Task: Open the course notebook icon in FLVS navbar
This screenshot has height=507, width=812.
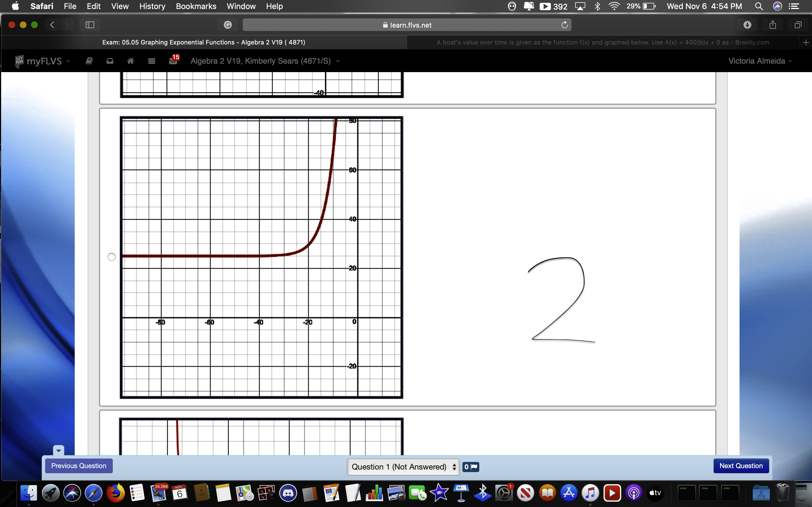Action: pos(89,61)
